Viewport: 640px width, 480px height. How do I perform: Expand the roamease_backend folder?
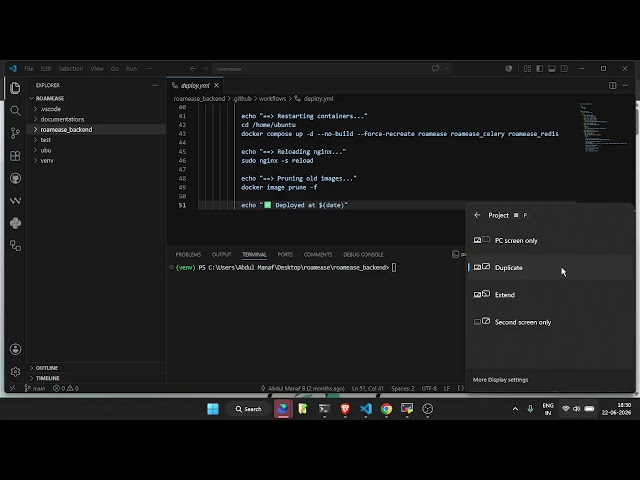96,129
